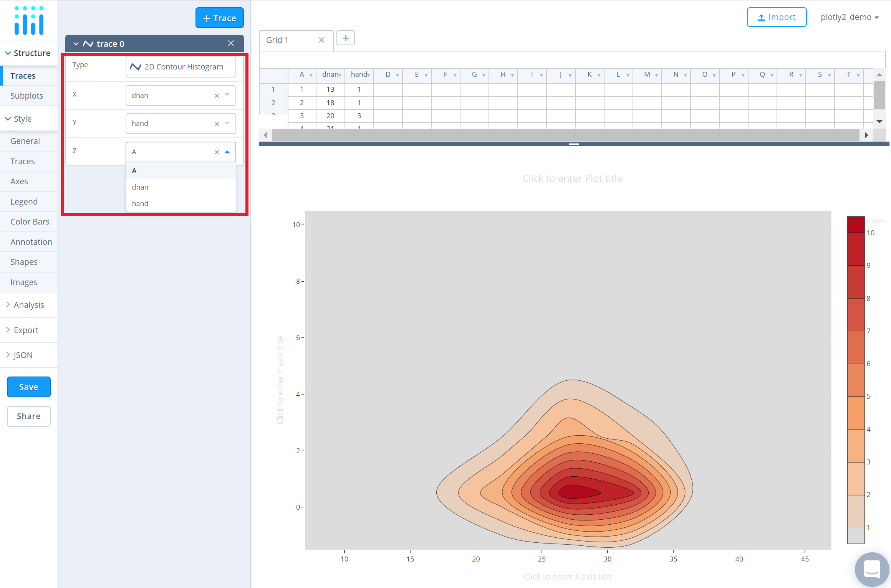
Task: Select row 1 header
Action: 273,89
